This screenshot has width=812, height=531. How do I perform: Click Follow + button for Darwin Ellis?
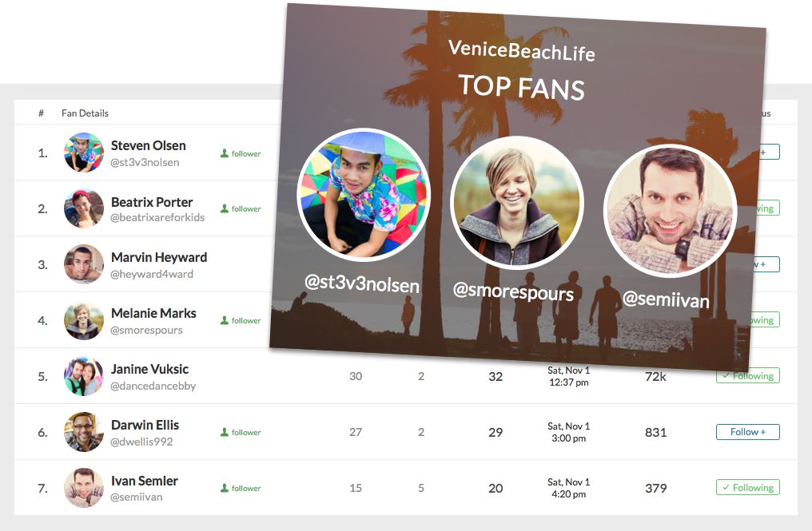coord(748,432)
